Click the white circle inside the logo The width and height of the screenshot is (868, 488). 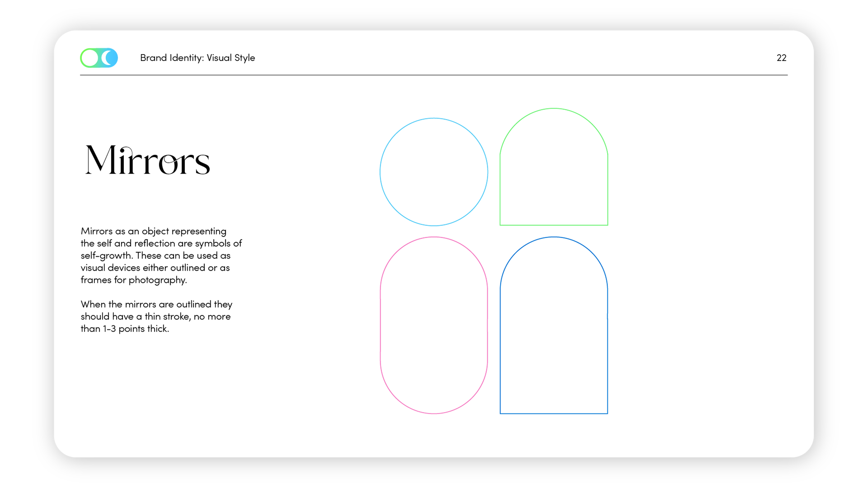(x=90, y=58)
